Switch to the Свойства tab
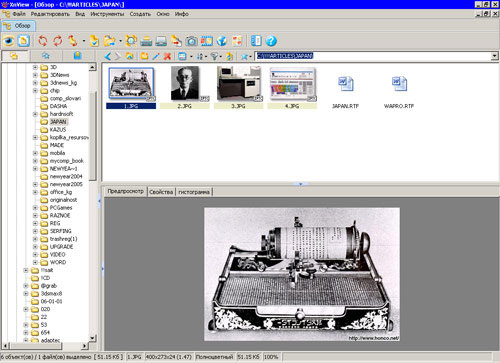Image resolution: width=500 pixels, height=363 pixels. click(x=161, y=192)
